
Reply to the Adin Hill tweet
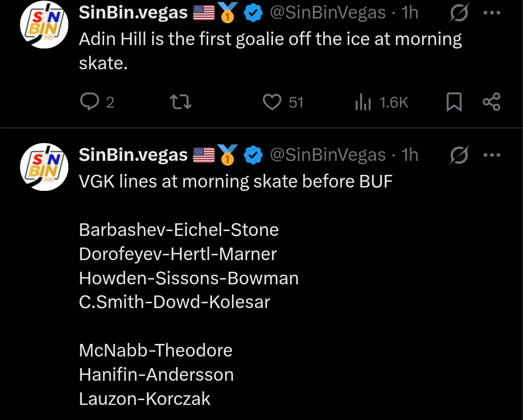tap(90, 102)
